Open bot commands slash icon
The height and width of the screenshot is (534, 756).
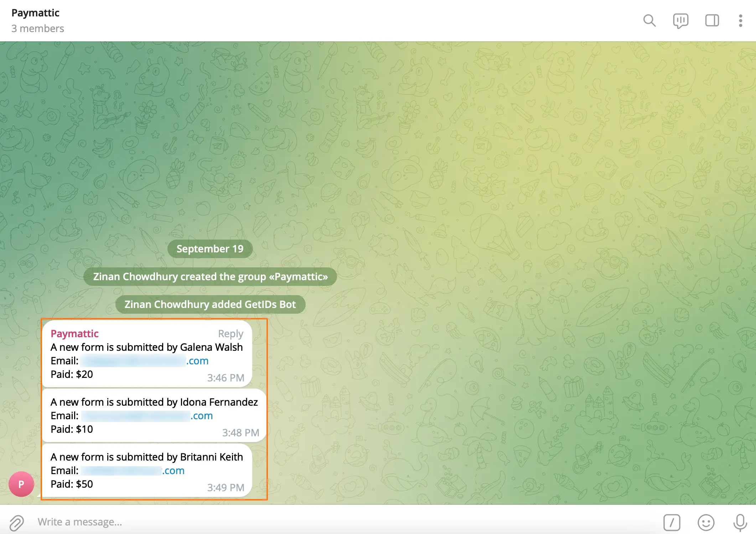click(672, 523)
